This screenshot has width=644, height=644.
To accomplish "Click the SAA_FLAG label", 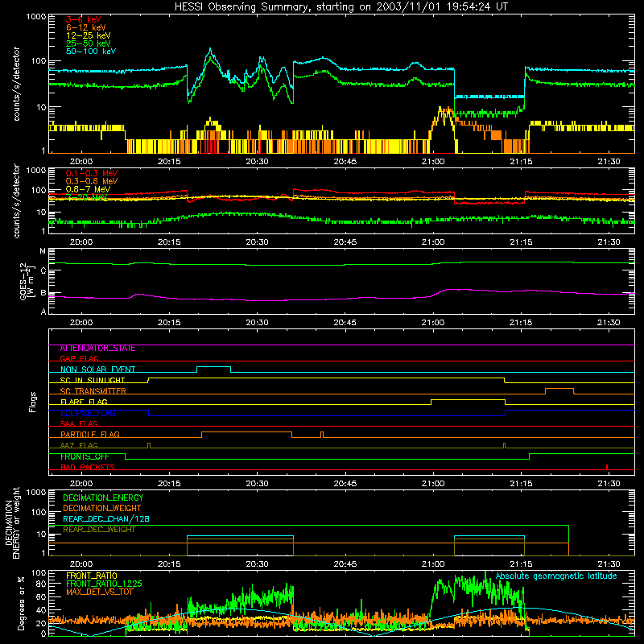I will (x=79, y=423).
